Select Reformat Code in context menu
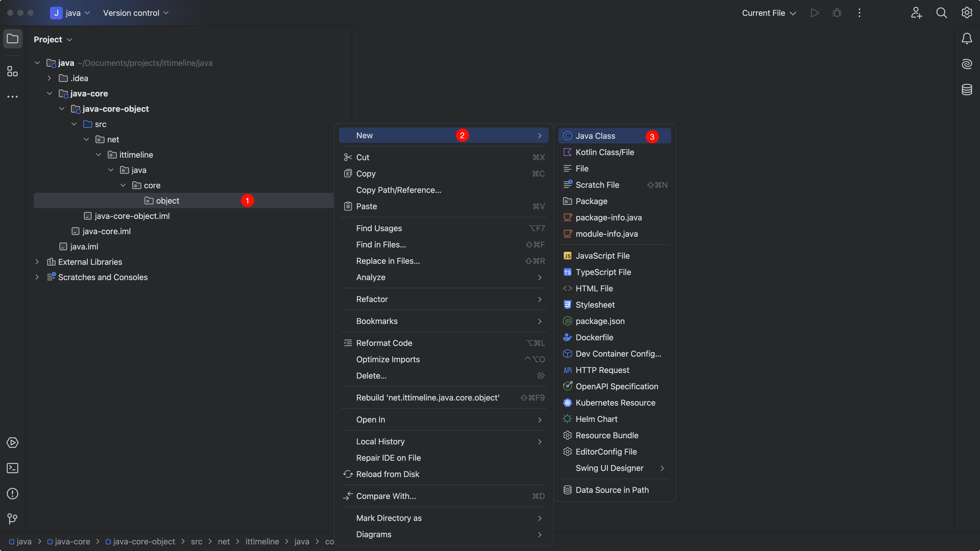 click(x=384, y=343)
